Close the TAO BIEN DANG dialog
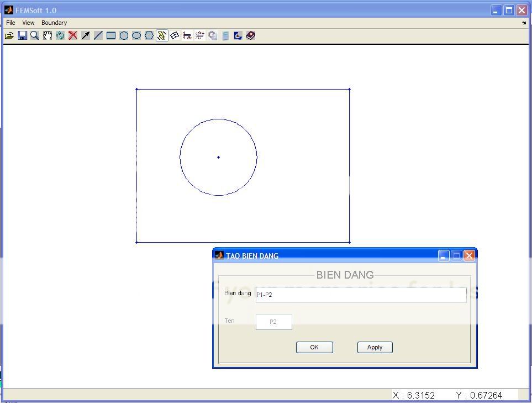 tap(469, 255)
